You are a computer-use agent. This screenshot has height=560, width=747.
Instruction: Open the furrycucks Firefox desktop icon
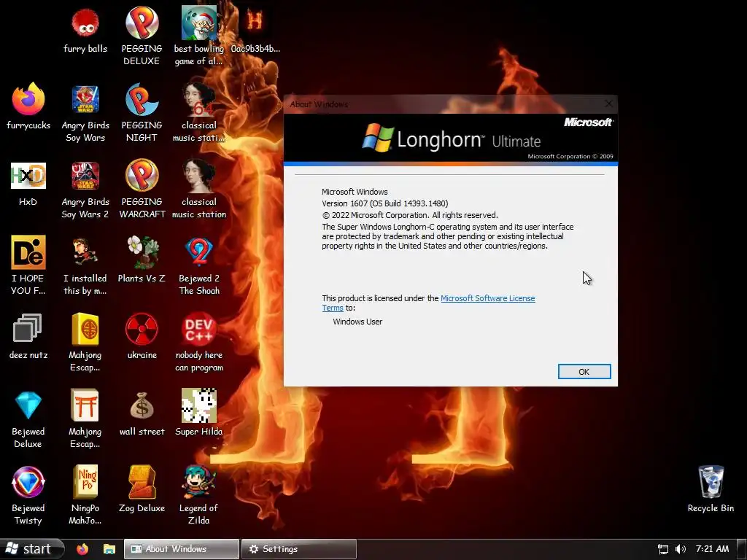[28, 106]
